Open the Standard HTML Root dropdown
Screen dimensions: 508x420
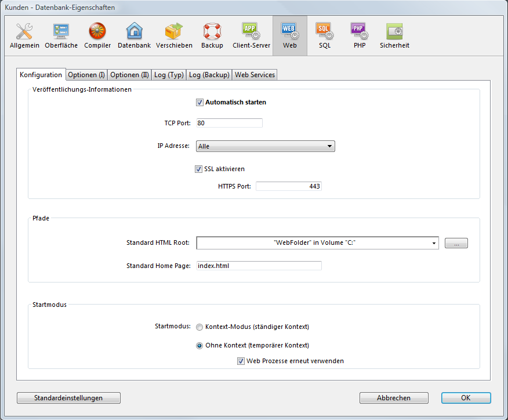pyautogui.click(x=317, y=243)
